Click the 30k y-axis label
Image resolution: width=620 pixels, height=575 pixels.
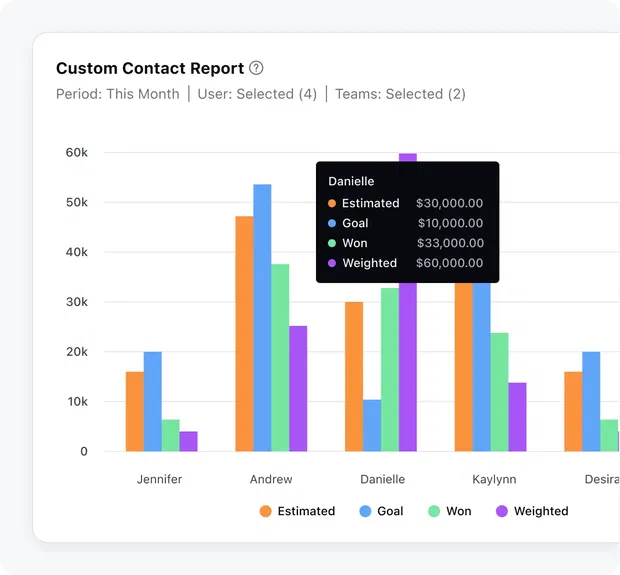77,302
